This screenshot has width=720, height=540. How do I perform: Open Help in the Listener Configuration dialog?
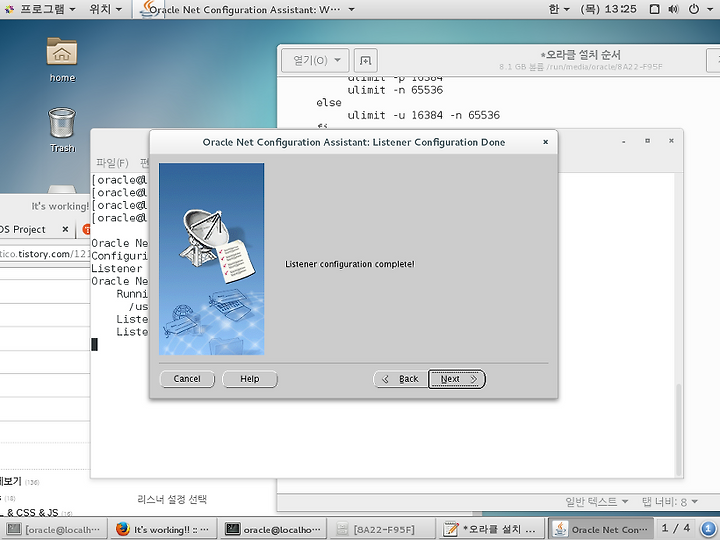click(250, 379)
